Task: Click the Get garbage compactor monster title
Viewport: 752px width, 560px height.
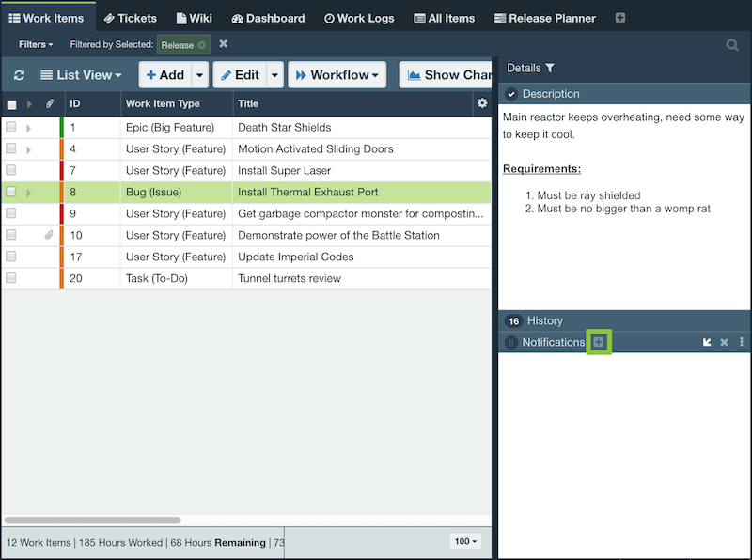Action: [361, 214]
